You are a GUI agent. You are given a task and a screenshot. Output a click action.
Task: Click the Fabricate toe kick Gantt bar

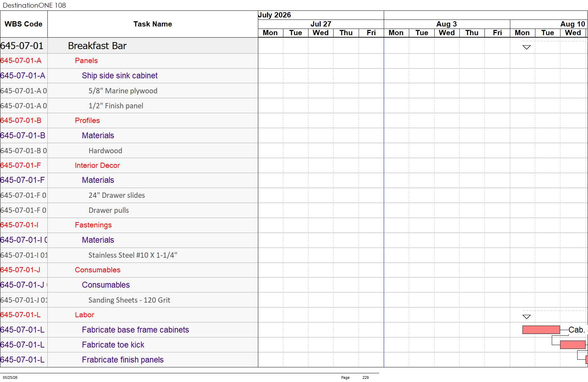tap(573, 345)
